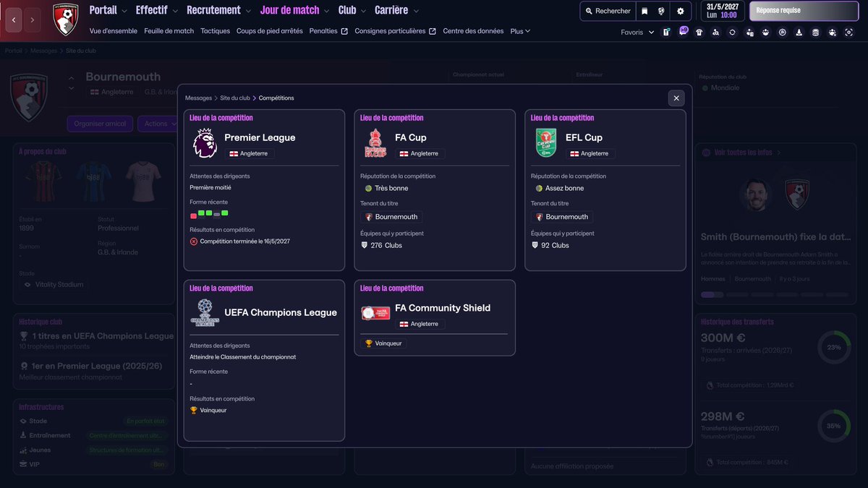The height and width of the screenshot is (488, 868).
Task: Open Voir toutes les infos link
Action: point(741,153)
